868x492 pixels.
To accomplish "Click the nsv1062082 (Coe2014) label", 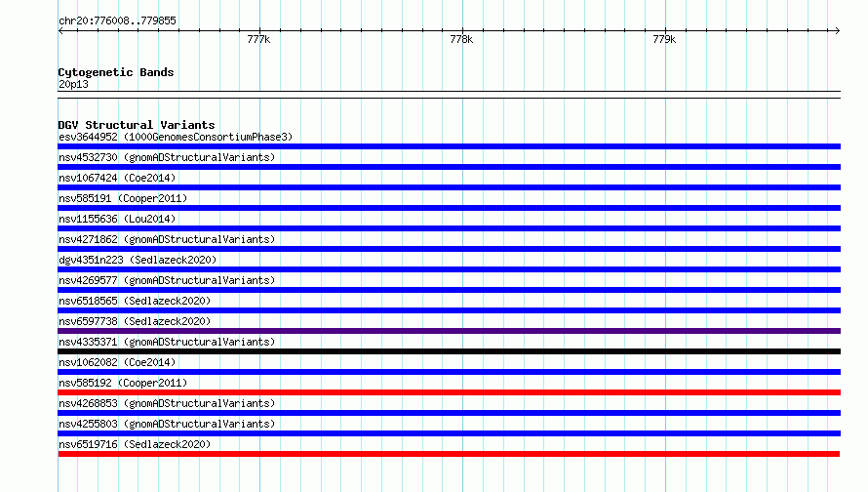I will coord(117,362).
